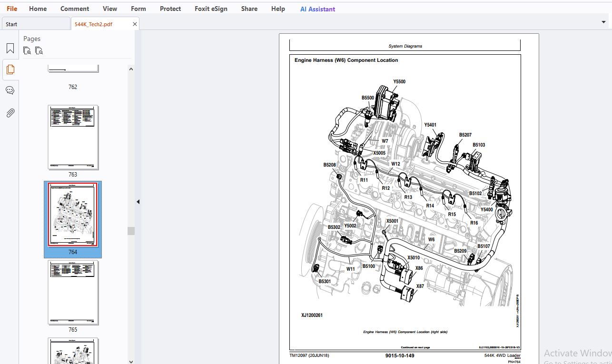Click the XJ1200261 figure number
This screenshot has width=612, height=364.
[x=312, y=315]
